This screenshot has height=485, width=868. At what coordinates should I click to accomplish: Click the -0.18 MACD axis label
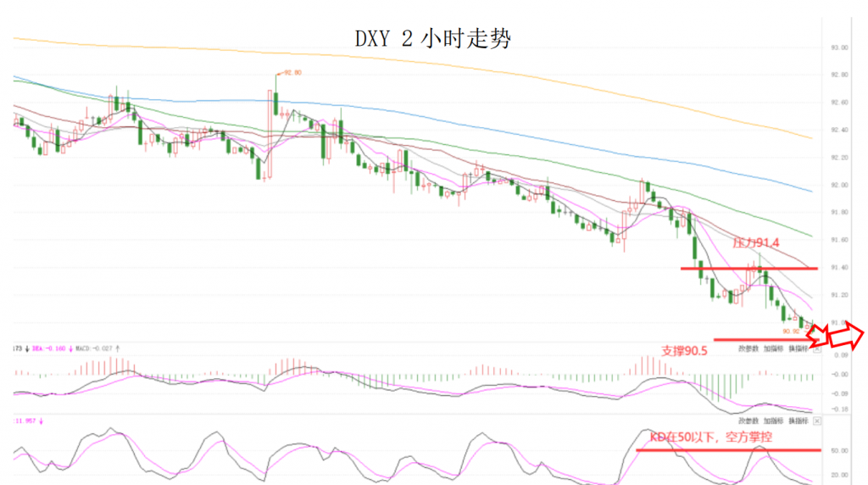[x=841, y=410]
